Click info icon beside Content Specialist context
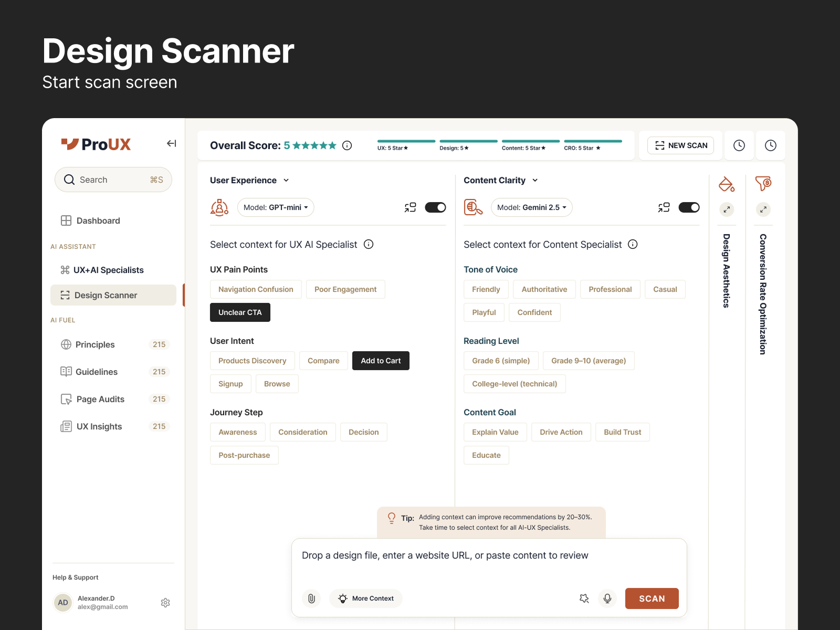This screenshot has height=630, width=840. coord(633,244)
